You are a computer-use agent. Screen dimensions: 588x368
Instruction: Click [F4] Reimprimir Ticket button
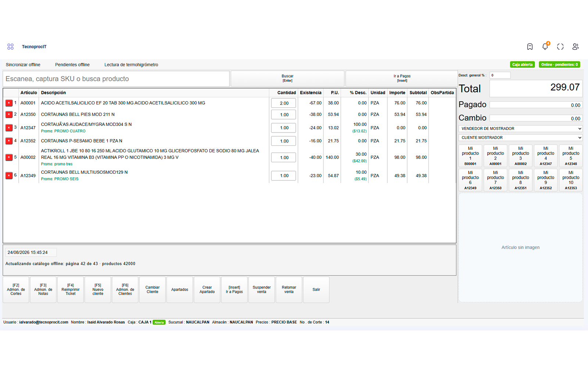pos(71,290)
